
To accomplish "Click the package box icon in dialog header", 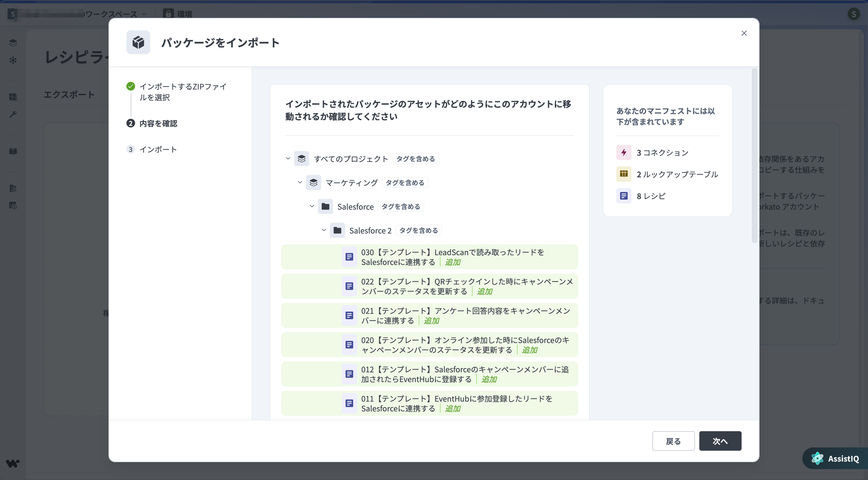I will coord(138,43).
